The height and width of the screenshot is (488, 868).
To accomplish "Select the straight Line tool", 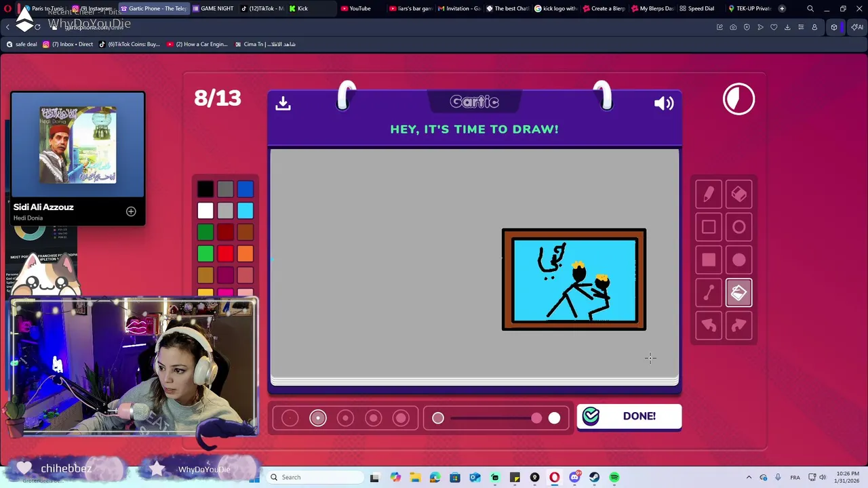I will pos(709,293).
